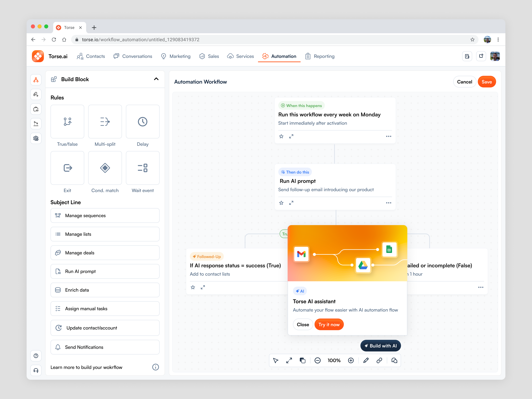Bookmark this page with the star icon
The height and width of the screenshot is (399, 532).
click(472, 40)
